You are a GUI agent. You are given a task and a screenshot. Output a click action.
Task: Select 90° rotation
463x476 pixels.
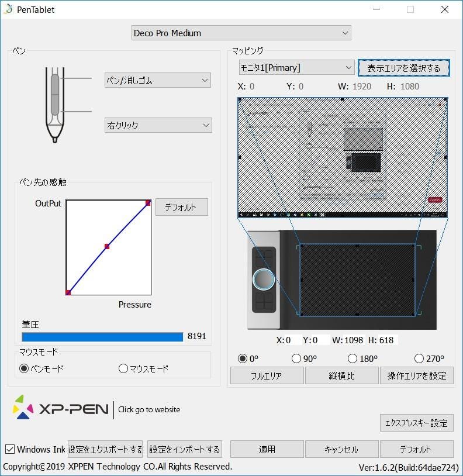coord(304,358)
